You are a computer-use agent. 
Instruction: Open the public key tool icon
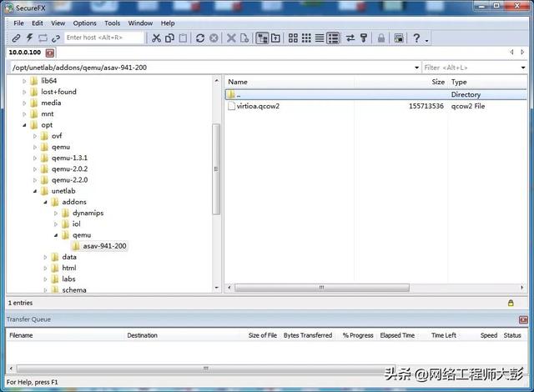364,38
